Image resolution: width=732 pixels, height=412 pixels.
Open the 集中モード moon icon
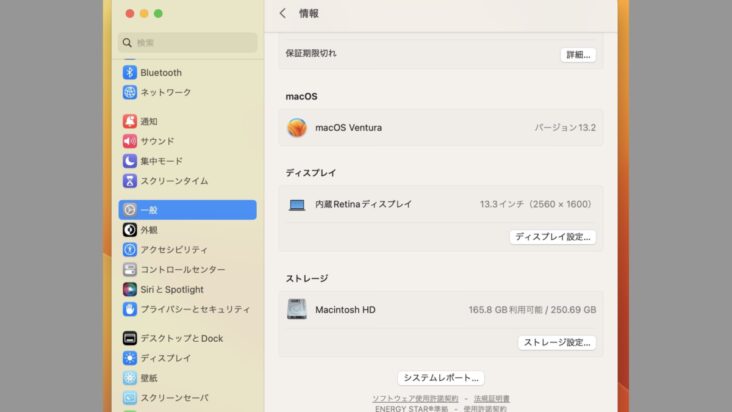130,161
